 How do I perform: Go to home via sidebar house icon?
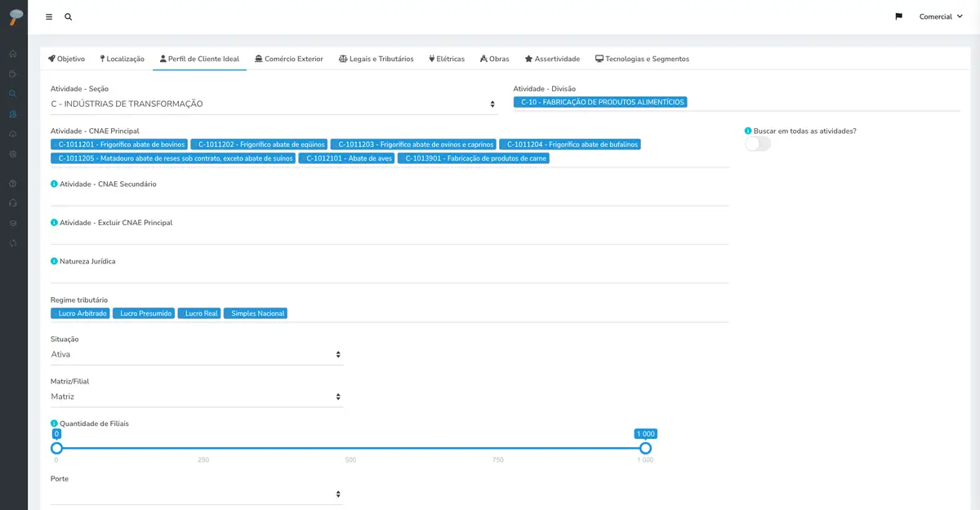pyautogui.click(x=13, y=54)
